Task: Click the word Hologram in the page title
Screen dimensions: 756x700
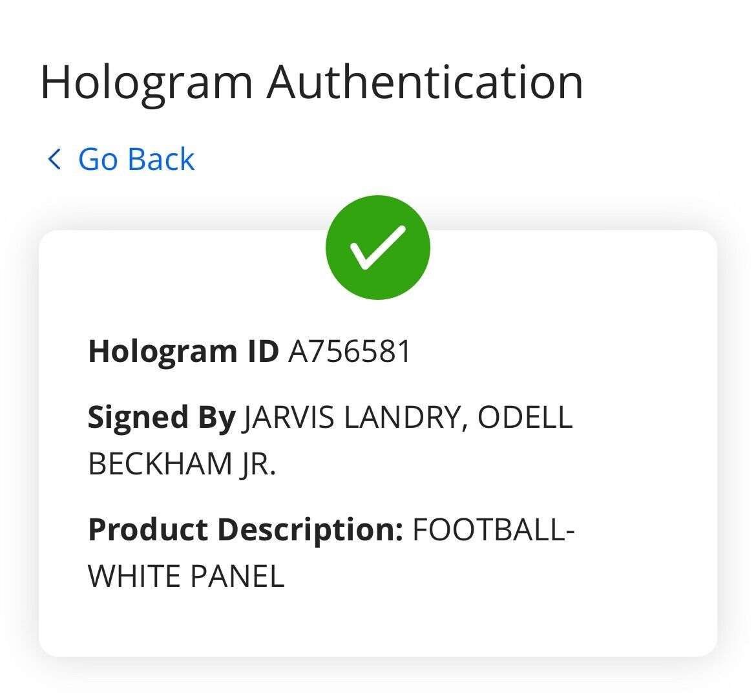Action: [x=146, y=82]
